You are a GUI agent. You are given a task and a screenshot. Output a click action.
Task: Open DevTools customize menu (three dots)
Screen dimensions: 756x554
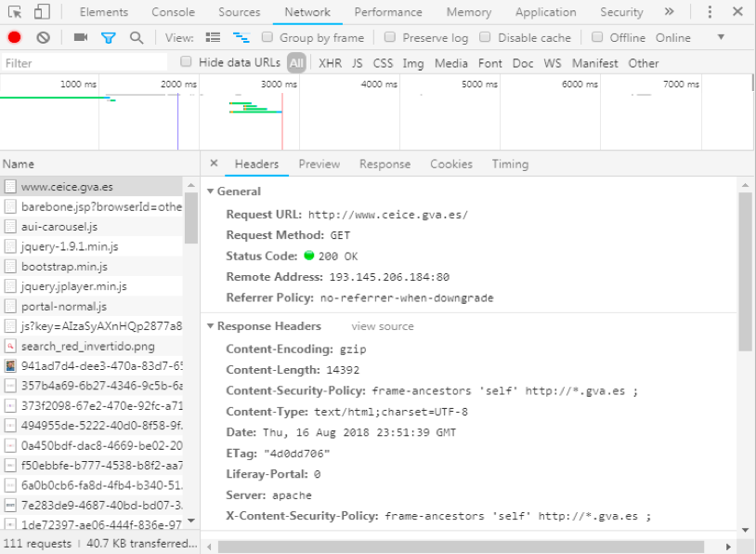point(710,11)
